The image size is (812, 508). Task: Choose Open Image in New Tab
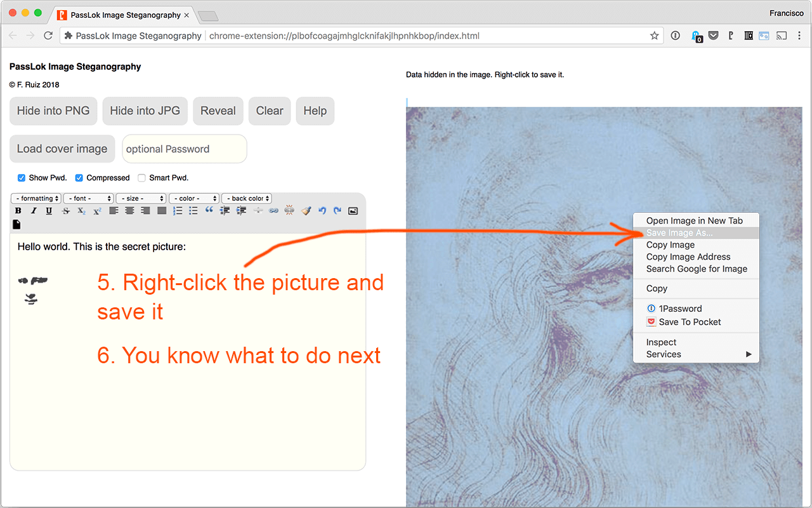(696, 220)
